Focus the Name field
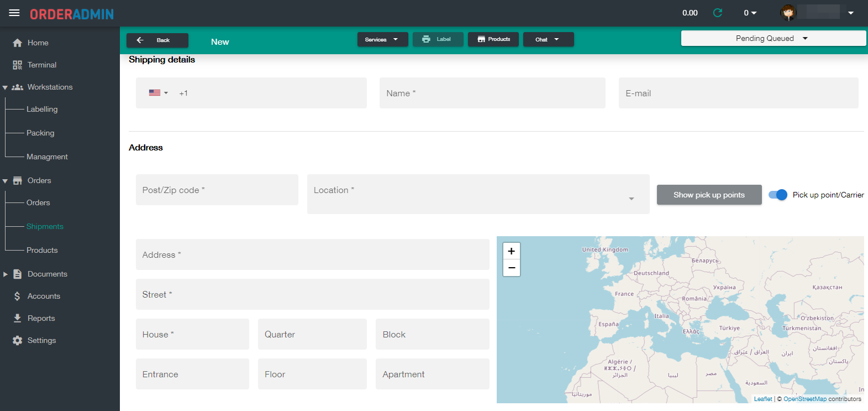Screen dimensions: 868x411 pos(492,93)
